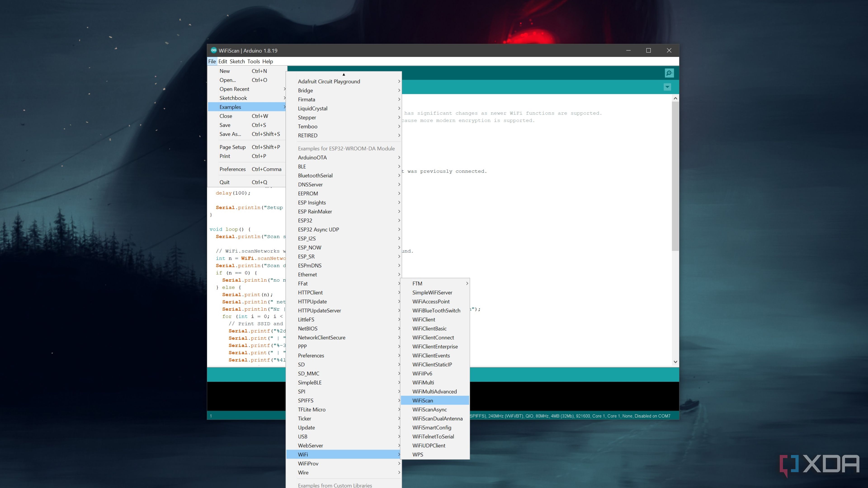Choose the WiFiTelnetToSerial example
The width and height of the screenshot is (868, 488).
pyautogui.click(x=435, y=437)
